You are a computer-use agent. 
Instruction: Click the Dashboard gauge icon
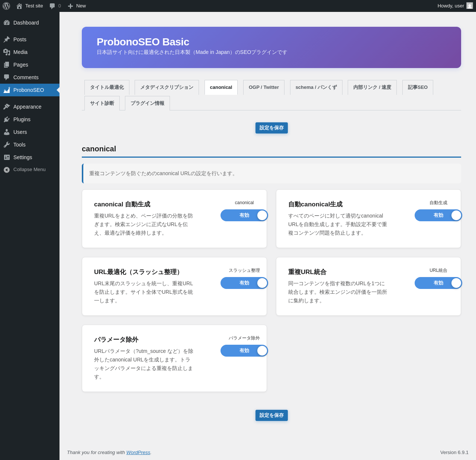pyautogui.click(x=7, y=23)
